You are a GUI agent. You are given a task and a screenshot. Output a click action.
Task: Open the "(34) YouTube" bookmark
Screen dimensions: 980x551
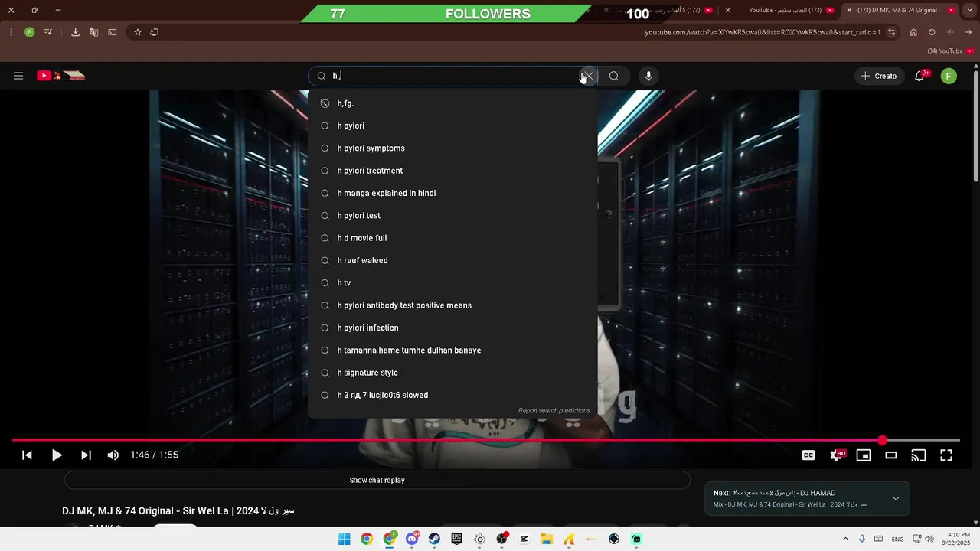point(950,51)
